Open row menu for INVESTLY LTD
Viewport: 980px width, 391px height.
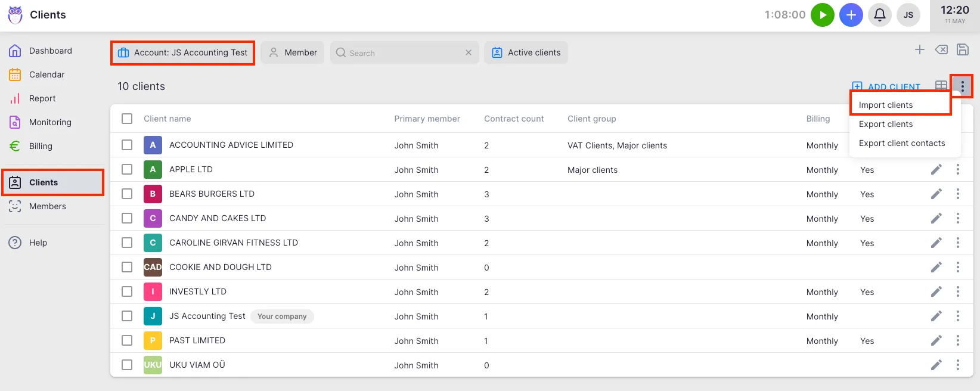pos(958,291)
